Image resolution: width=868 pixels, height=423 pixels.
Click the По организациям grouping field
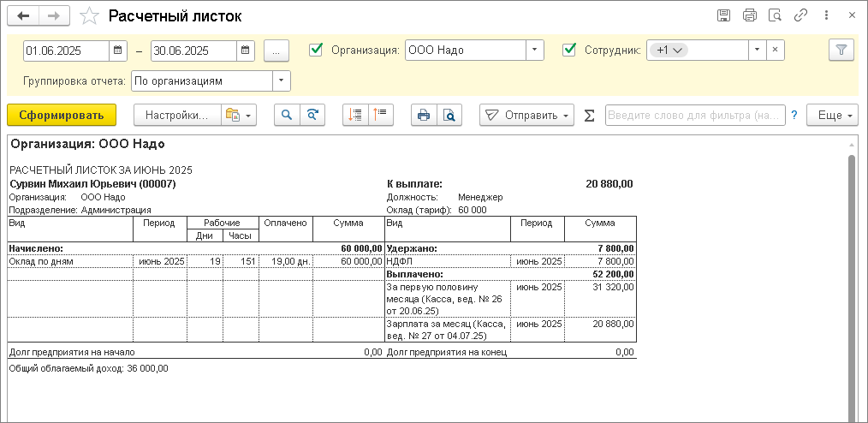[x=202, y=80]
